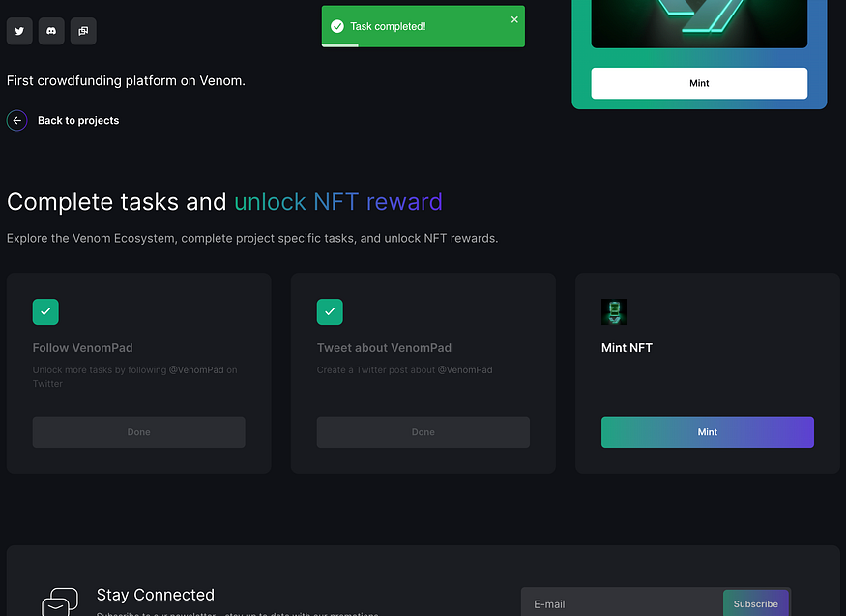
Task: Click the Mint NFT title
Action: (627, 348)
